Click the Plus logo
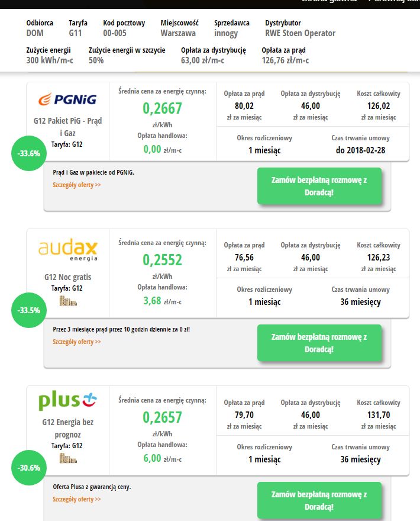The width and height of the screenshot is (420, 521). click(x=67, y=401)
